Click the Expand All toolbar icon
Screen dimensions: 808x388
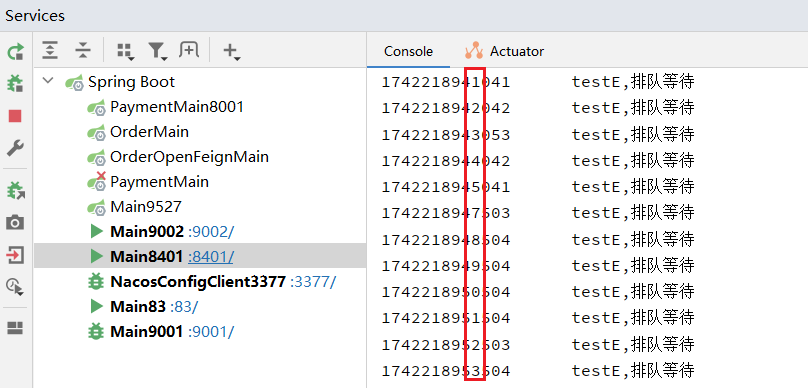click(x=50, y=50)
